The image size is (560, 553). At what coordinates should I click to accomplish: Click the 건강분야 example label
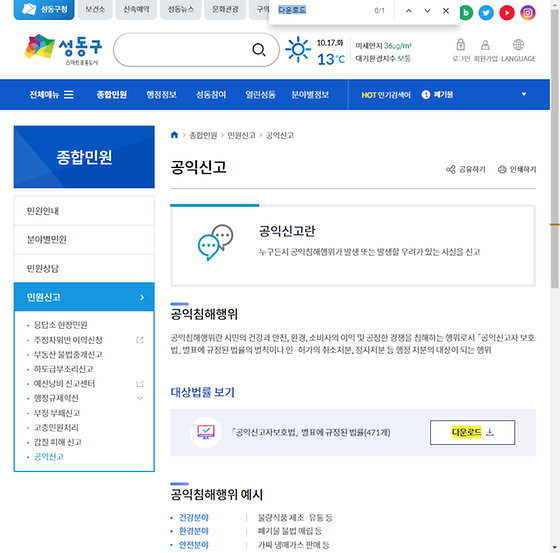(194, 518)
